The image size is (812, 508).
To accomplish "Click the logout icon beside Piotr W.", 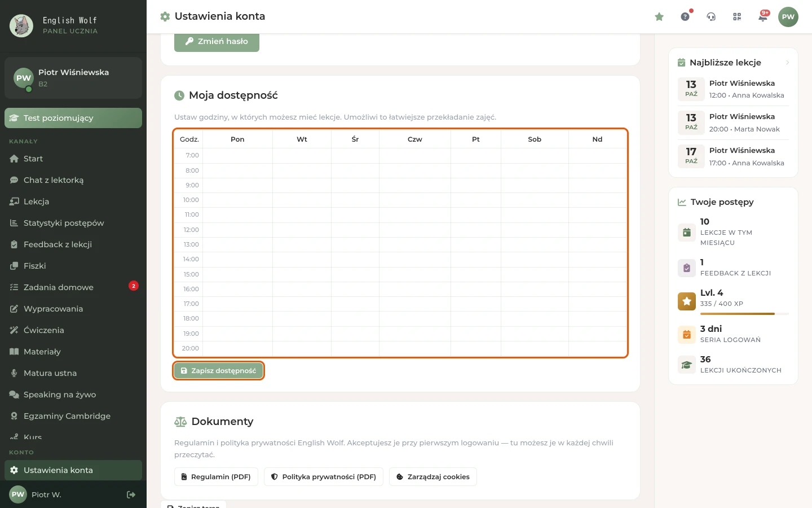I will click(131, 495).
